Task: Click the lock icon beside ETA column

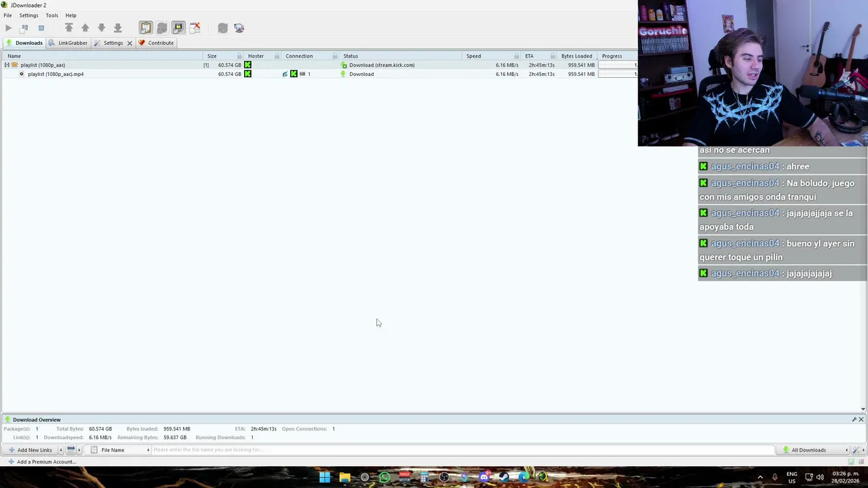Action: [x=553, y=56]
